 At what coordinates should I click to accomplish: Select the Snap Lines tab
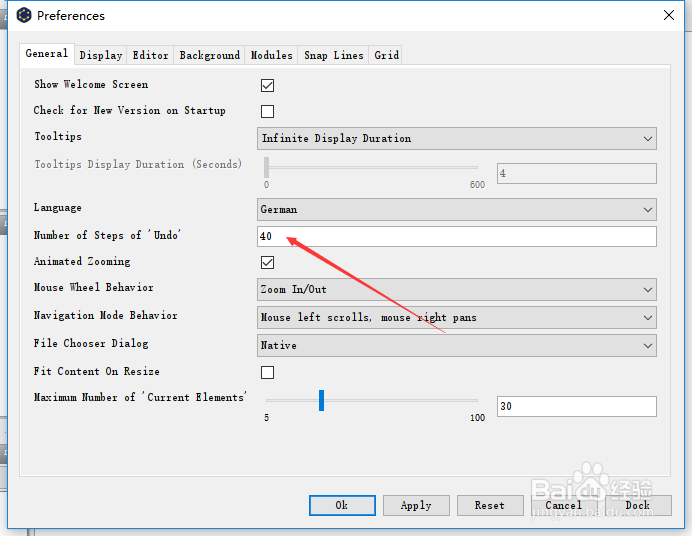pos(333,56)
